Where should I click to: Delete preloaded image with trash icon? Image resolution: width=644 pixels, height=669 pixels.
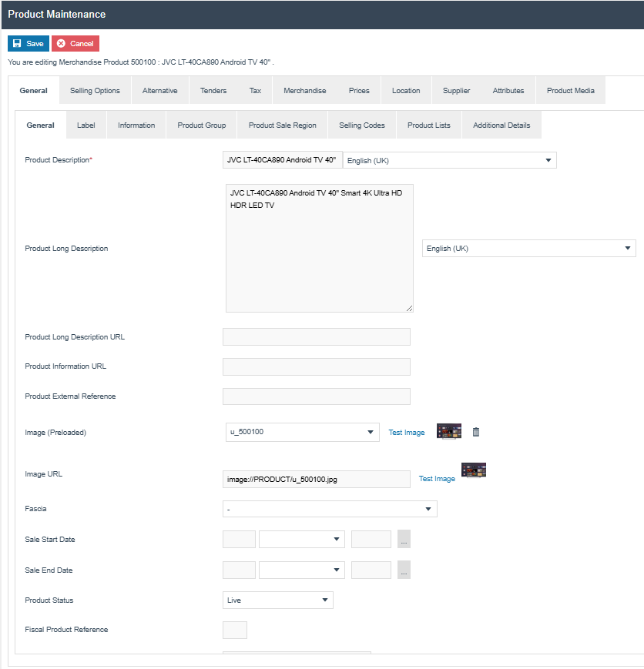click(476, 432)
